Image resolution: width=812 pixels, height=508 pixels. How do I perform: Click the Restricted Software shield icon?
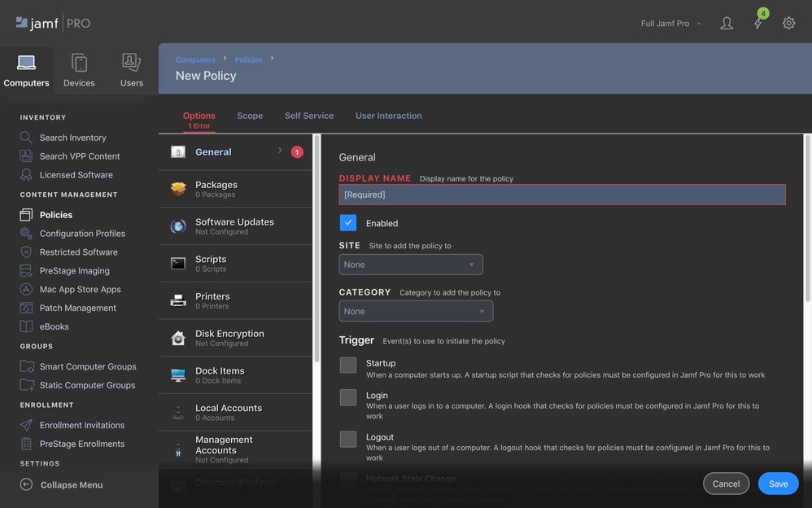tap(26, 252)
